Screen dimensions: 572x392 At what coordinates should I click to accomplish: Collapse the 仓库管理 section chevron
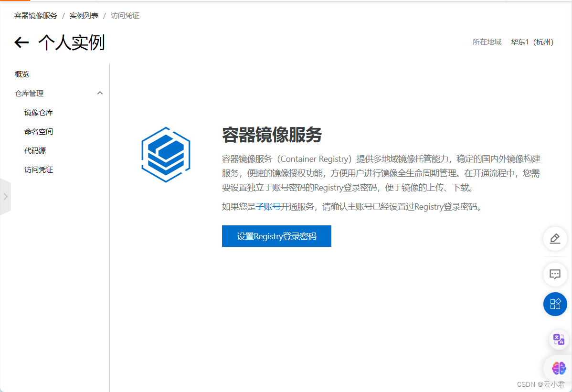coord(100,94)
